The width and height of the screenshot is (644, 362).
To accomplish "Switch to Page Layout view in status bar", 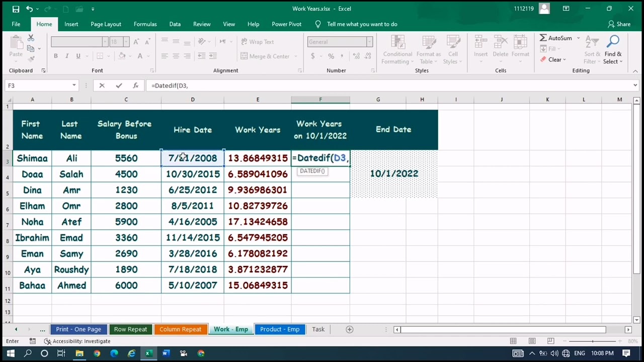I will coord(532,341).
